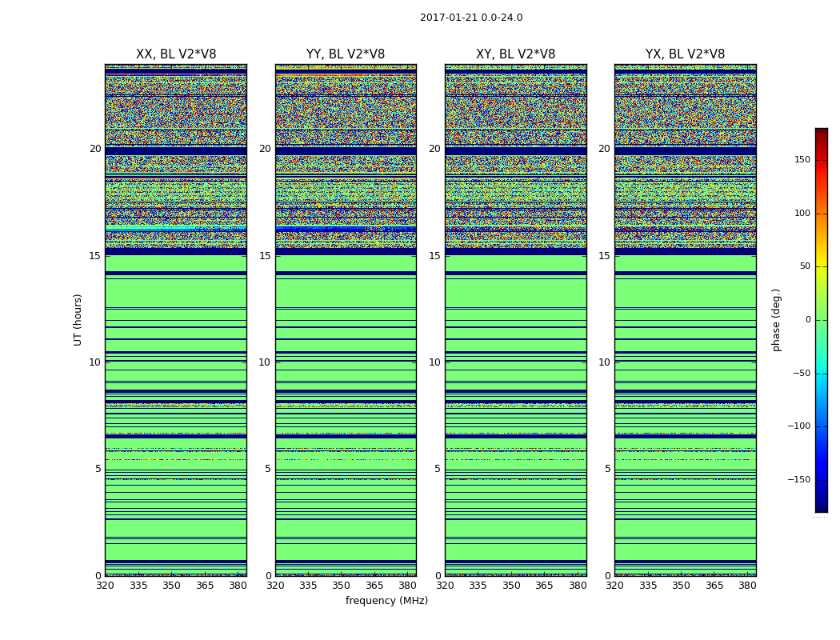This screenshot has width=840, height=640.
Task: Click the 320 frequency tick under the XY panel
Action: tap(445, 586)
